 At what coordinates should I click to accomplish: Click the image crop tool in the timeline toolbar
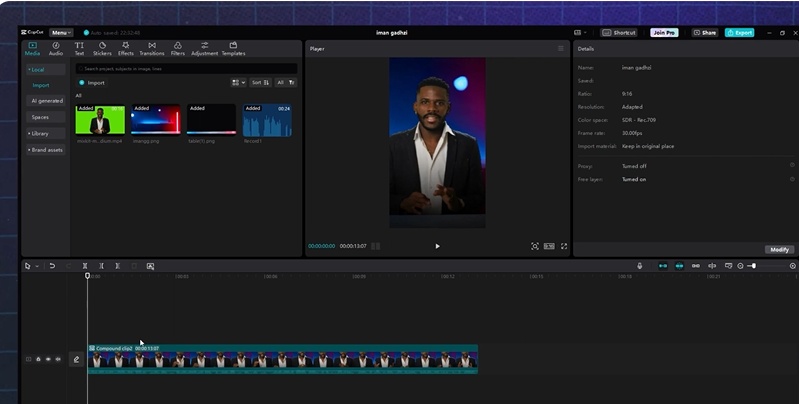150,266
